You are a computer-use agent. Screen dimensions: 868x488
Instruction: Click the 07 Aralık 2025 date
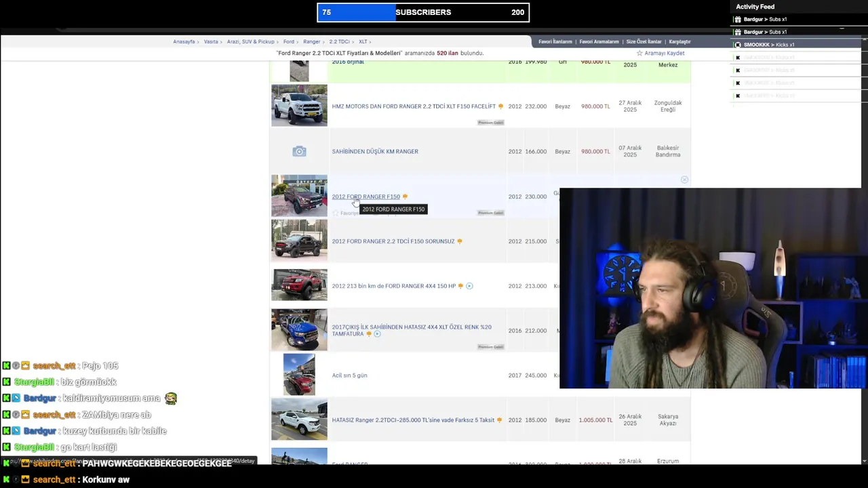click(x=630, y=151)
